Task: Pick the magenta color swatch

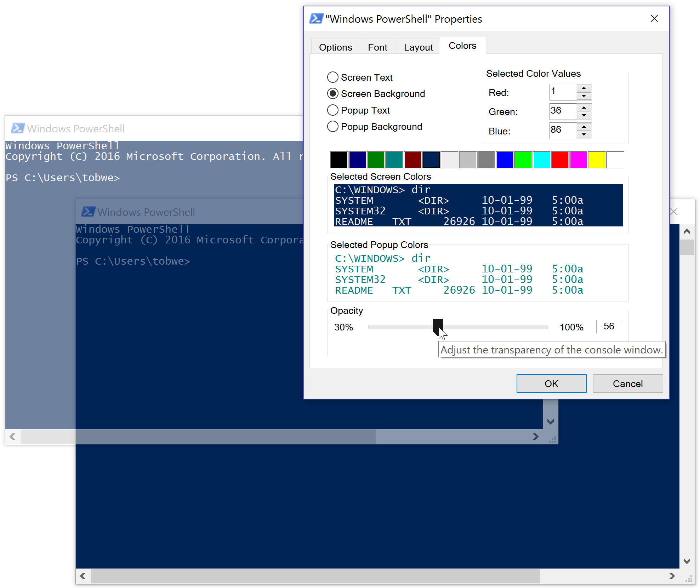Action: click(578, 160)
